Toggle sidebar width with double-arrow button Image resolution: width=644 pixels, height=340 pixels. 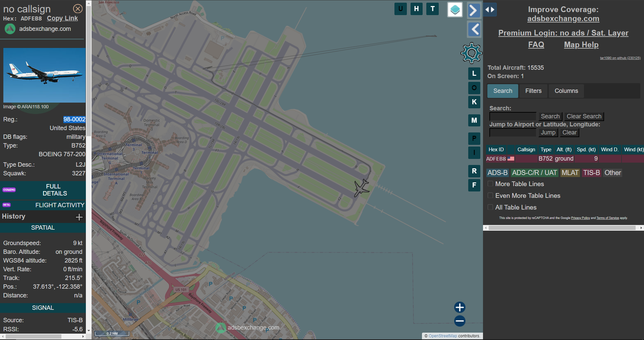(x=490, y=10)
